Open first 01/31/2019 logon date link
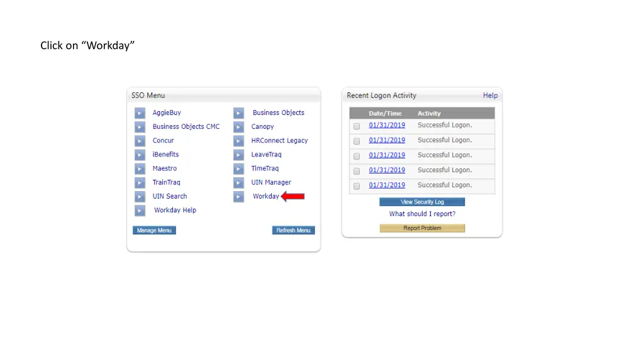The width and height of the screenshot is (644, 362). point(387,125)
